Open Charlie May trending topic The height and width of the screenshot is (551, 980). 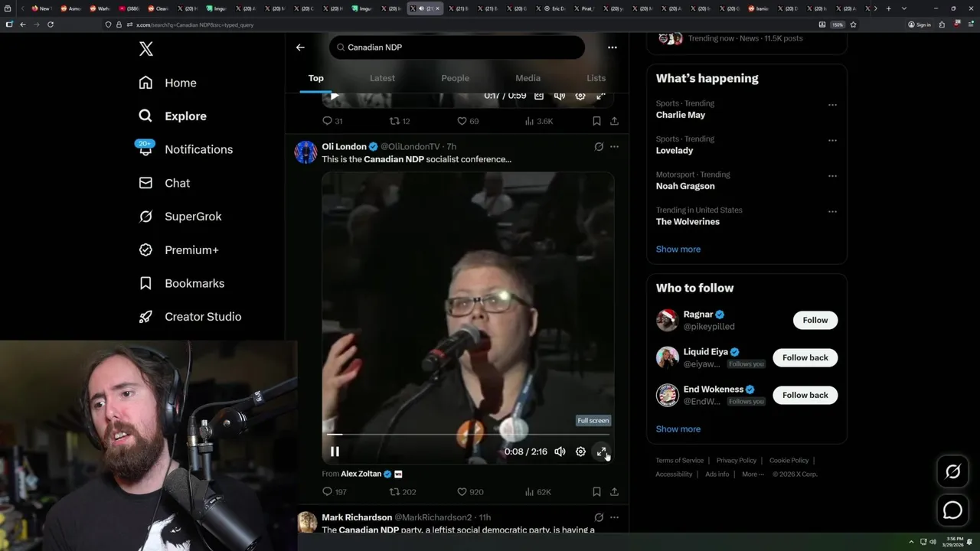[x=681, y=115]
